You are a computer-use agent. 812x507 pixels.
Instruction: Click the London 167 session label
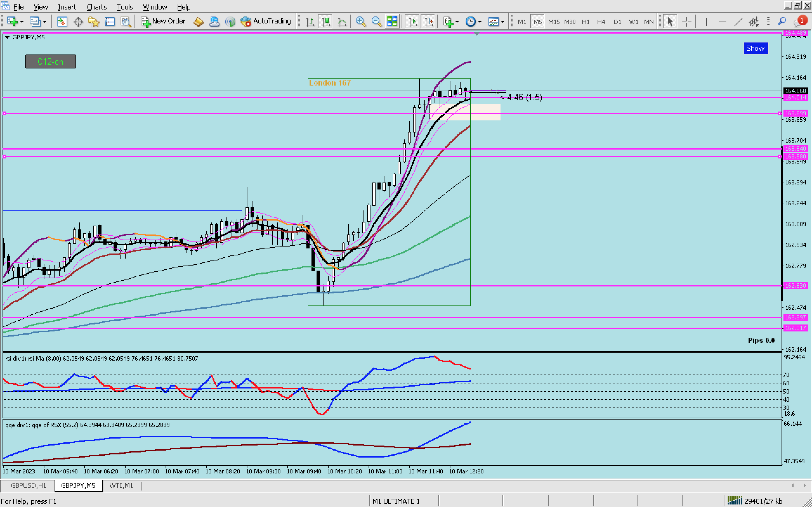(330, 83)
